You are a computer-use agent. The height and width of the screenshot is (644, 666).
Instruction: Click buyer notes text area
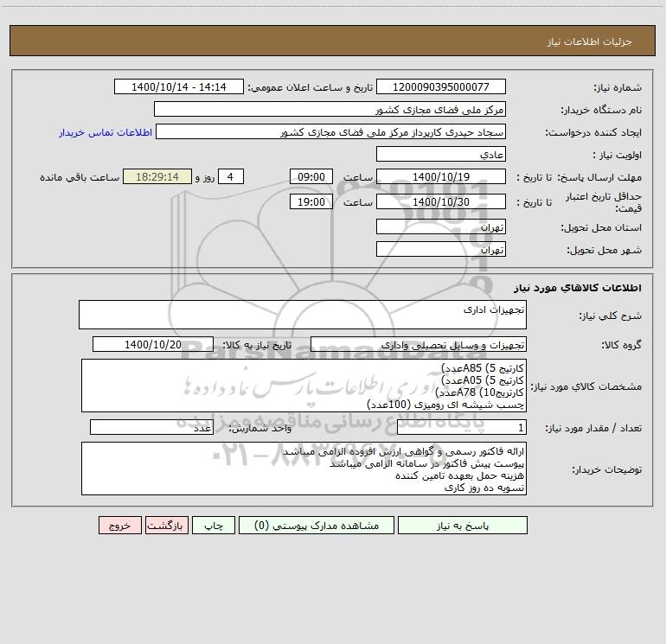tap(304, 469)
